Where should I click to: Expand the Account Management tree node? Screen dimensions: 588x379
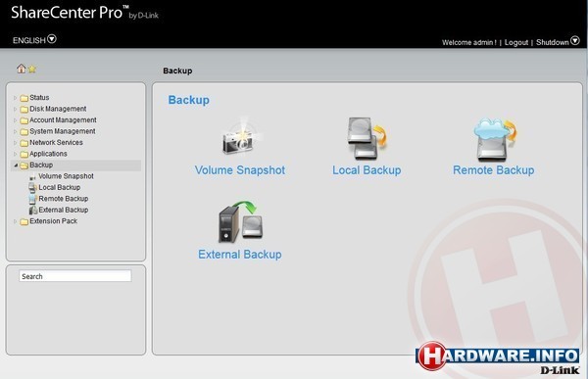(x=16, y=120)
